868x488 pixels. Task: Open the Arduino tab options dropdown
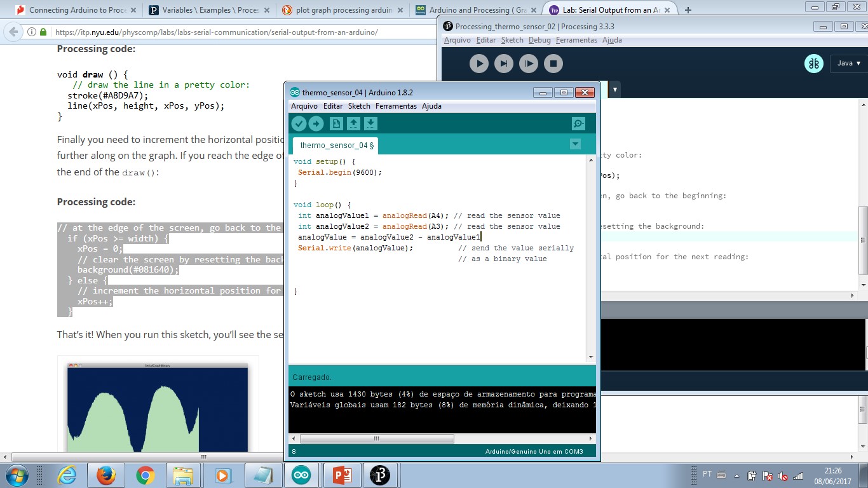(575, 144)
